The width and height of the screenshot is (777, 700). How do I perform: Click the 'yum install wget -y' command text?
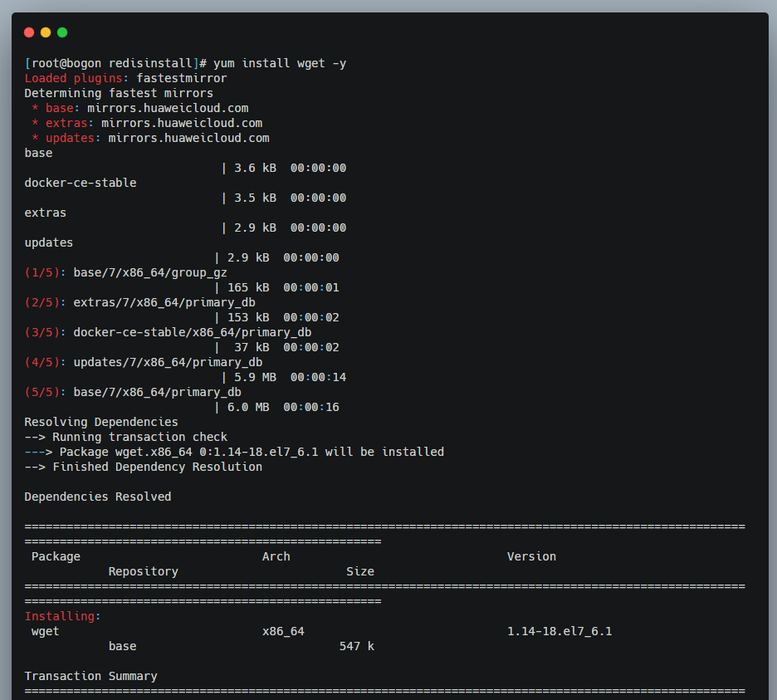point(280,63)
